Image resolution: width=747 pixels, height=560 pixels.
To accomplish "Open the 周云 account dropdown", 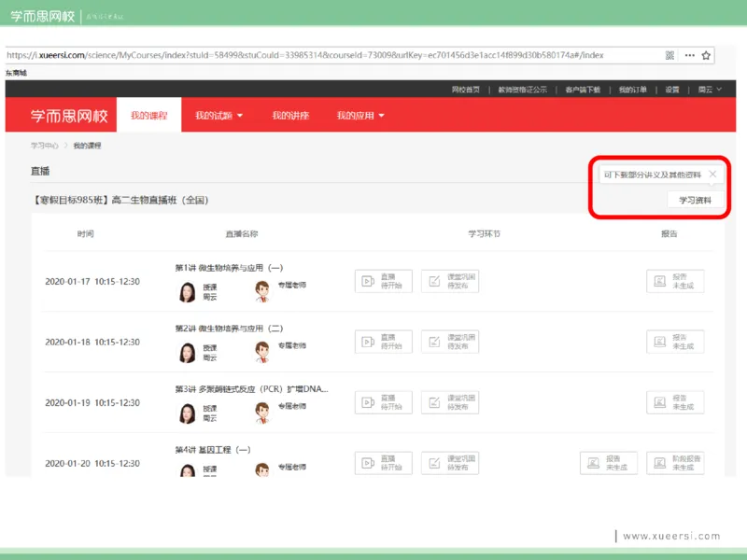I will click(x=710, y=90).
